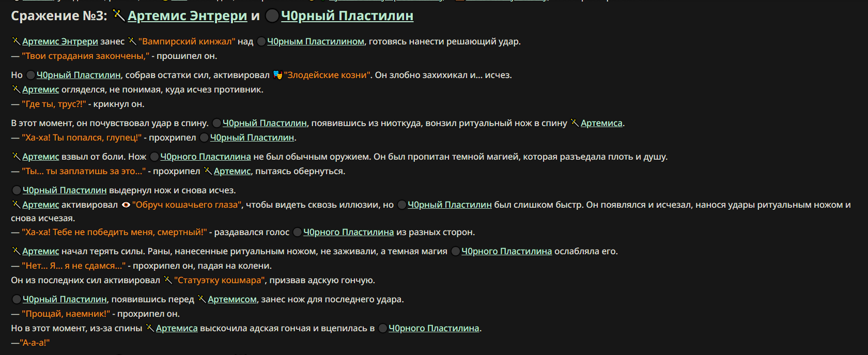
Task: Click the dagger icon beside "Вампирский кинжал"
Action: click(x=132, y=41)
